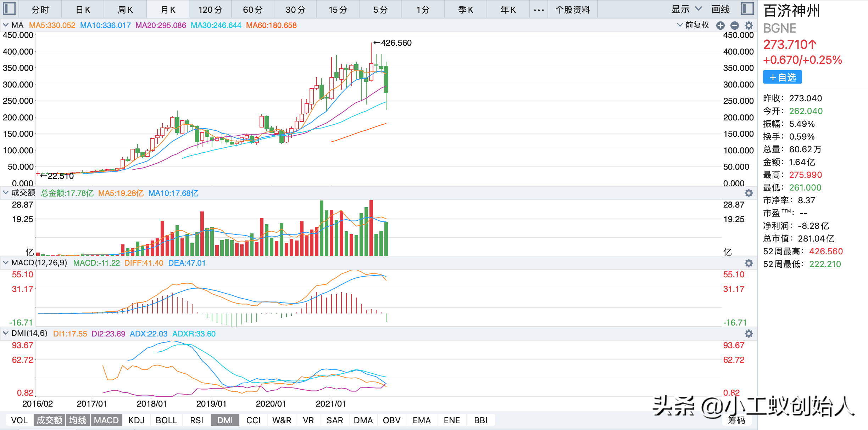Enable the BOLL indicator
The height and width of the screenshot is (430, 868).
[167, 420]
